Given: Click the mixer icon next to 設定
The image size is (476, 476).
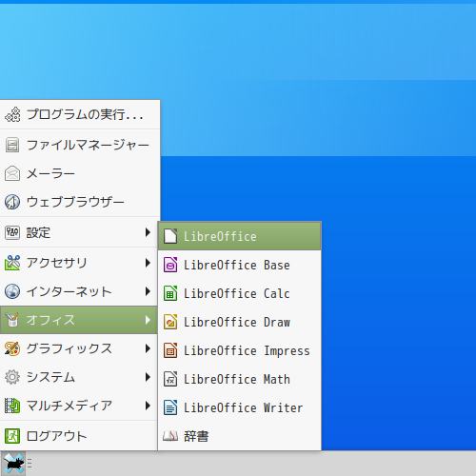Looking at the screenshot, I should point(12,232).
